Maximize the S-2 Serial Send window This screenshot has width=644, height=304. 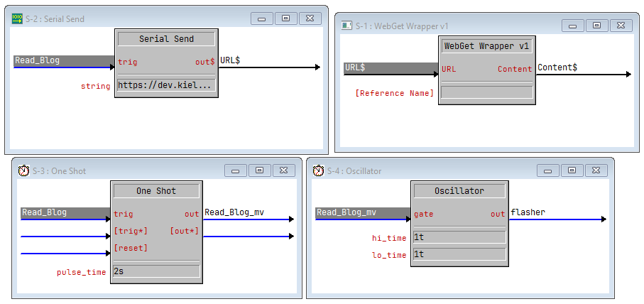tap(285, 18)
